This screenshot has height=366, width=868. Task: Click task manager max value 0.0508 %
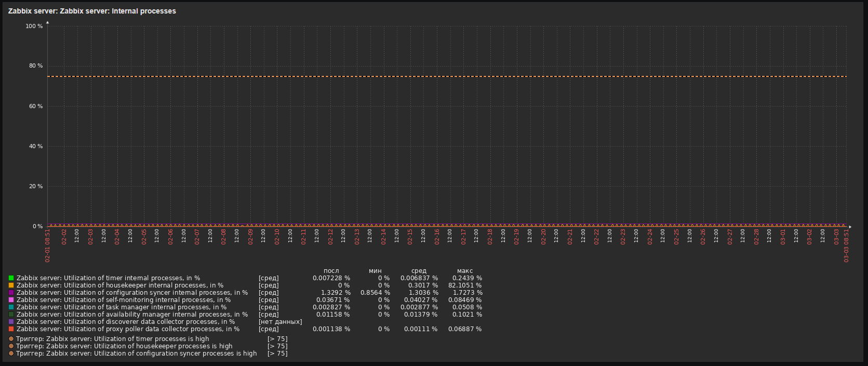pos(467,307)
